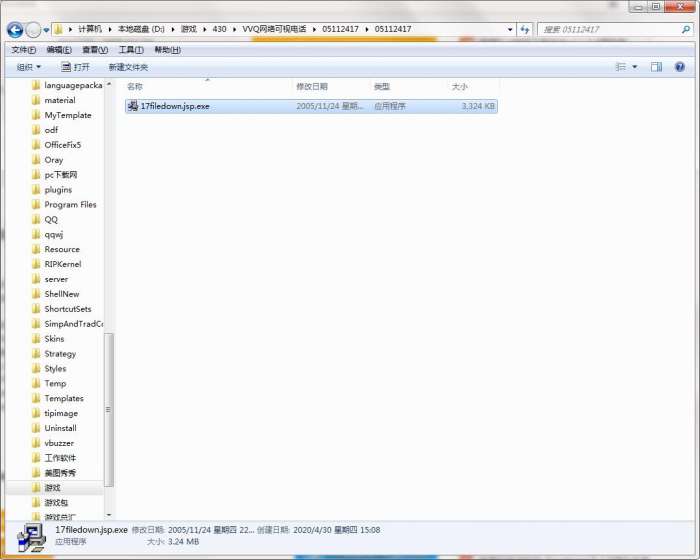Toggle the preview pane icon
The image size is (700, 560).
pyautogui.click(x=656, y=67)
